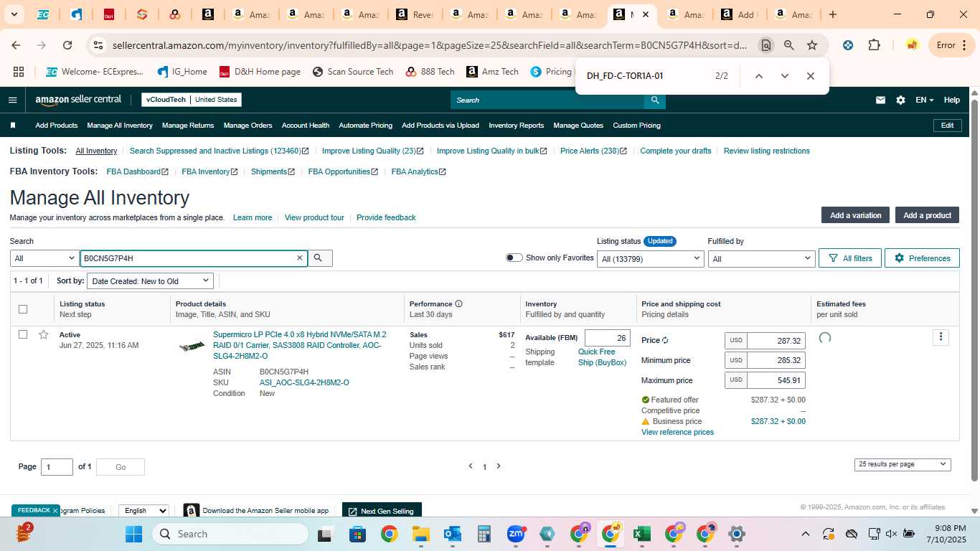Screen dimensions: 980x551
Task: Clear the B0CN5G7P4H search term
Action: [x=300, y=258]
